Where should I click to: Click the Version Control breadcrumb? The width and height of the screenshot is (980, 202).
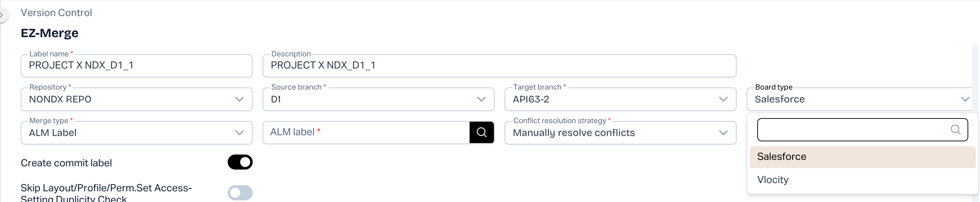pos(56,12)
